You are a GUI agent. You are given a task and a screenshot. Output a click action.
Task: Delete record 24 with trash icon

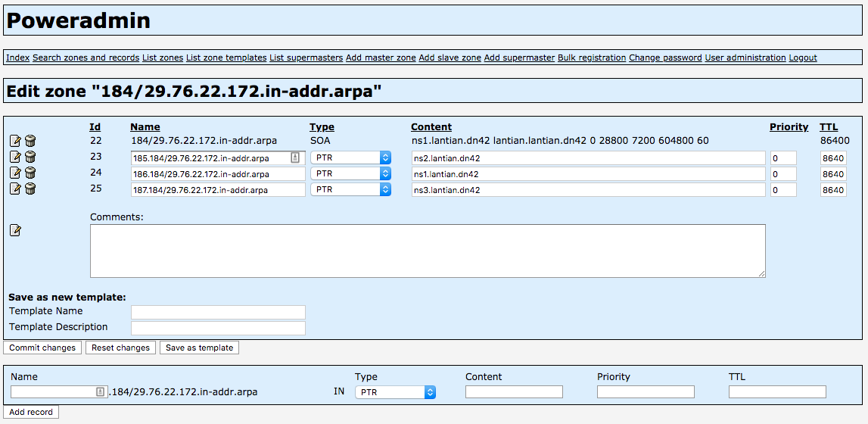coord(30,173)
